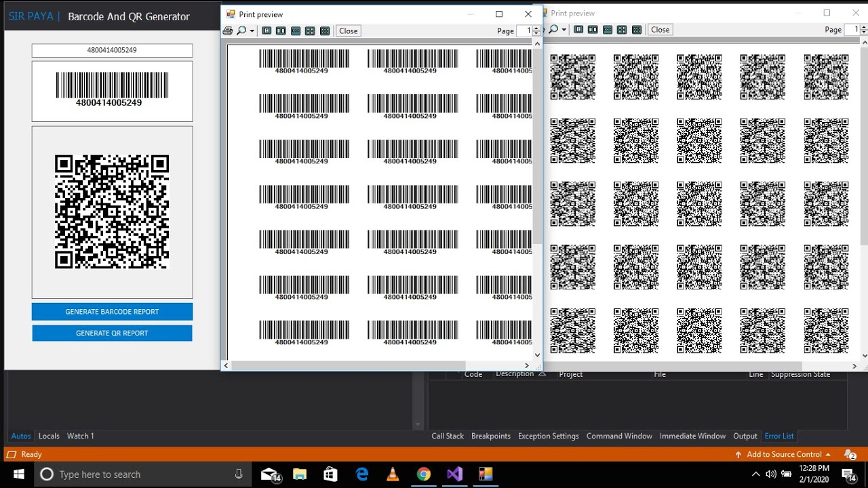Show two pages layout in barcode preview

coord(281,30)
